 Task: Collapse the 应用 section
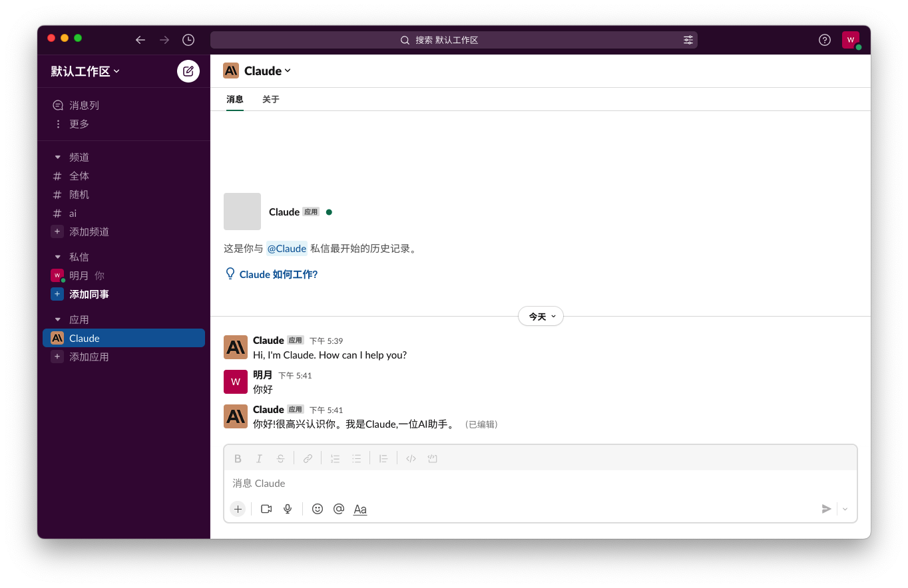57,320
